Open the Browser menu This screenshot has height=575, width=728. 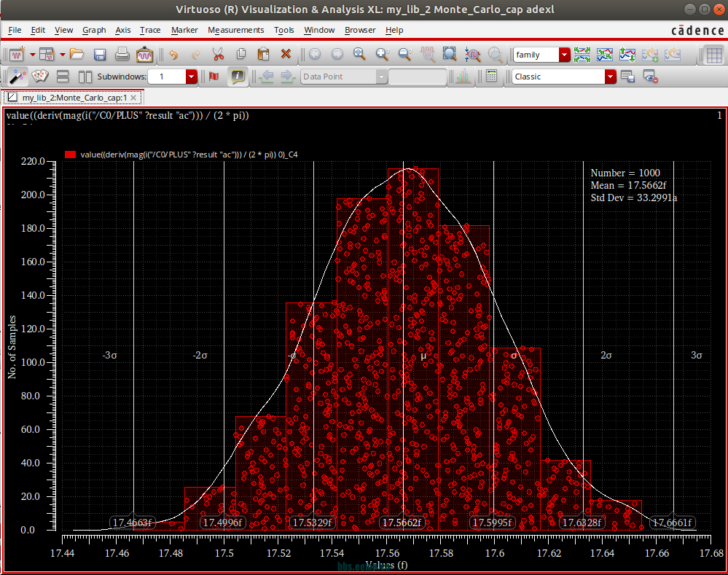tap(360, 30)
